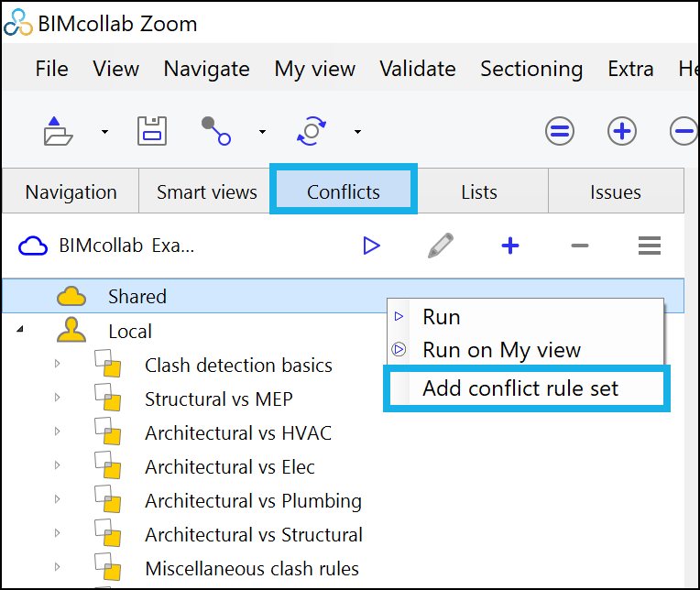Click the Structural vs MEP icon
Viewport: 700px width, 590px height.
pos(107,398)
